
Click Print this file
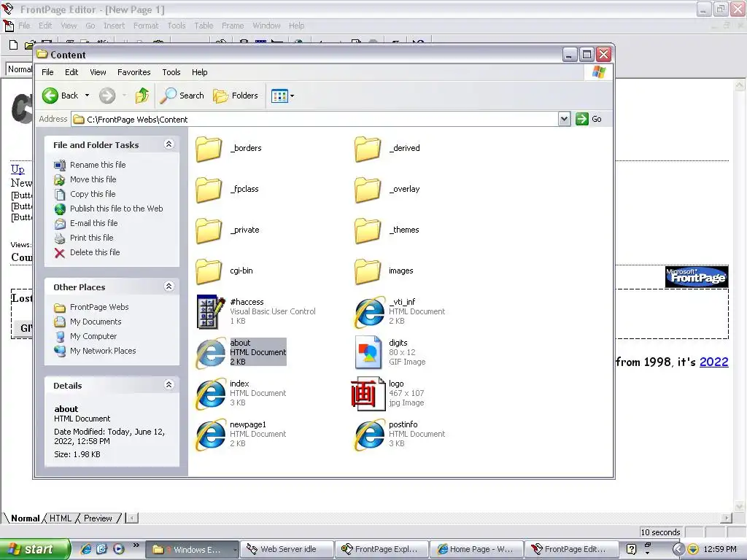[91, 238]
